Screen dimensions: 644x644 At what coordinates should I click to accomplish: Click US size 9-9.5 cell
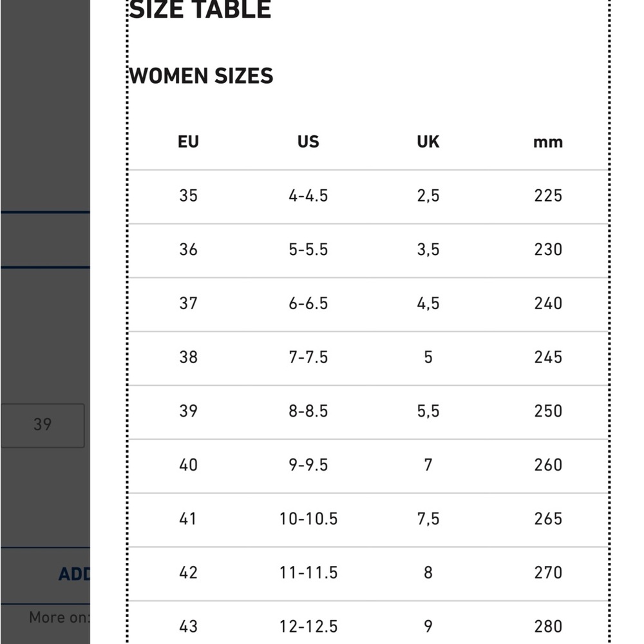pyautogui.click(x=308, y=465)
